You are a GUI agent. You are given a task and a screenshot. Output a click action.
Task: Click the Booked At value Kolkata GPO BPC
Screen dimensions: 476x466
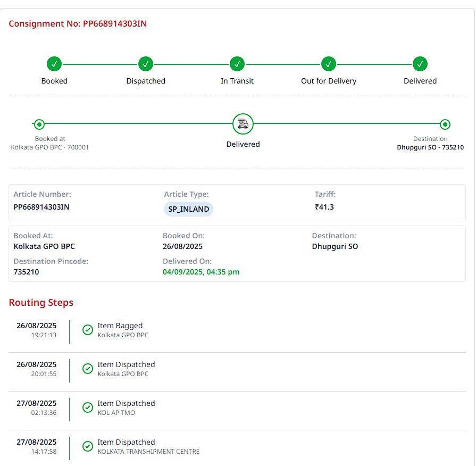point(44,246)
